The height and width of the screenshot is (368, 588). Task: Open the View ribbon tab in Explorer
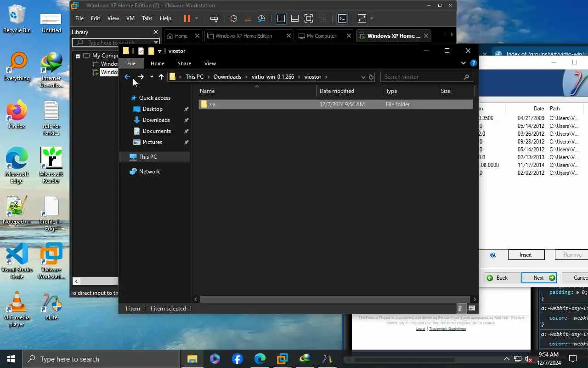210,63
